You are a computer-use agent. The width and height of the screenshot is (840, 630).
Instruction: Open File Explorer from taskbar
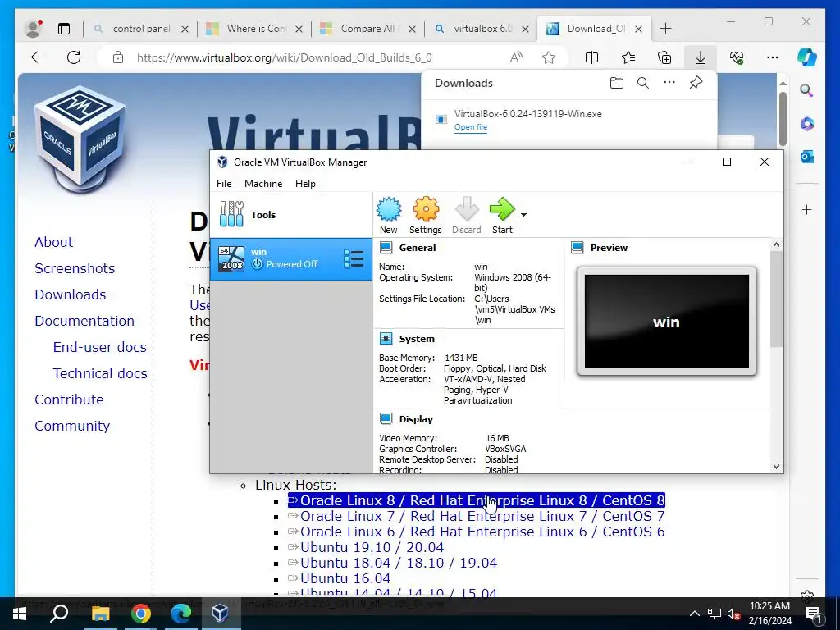100,614
